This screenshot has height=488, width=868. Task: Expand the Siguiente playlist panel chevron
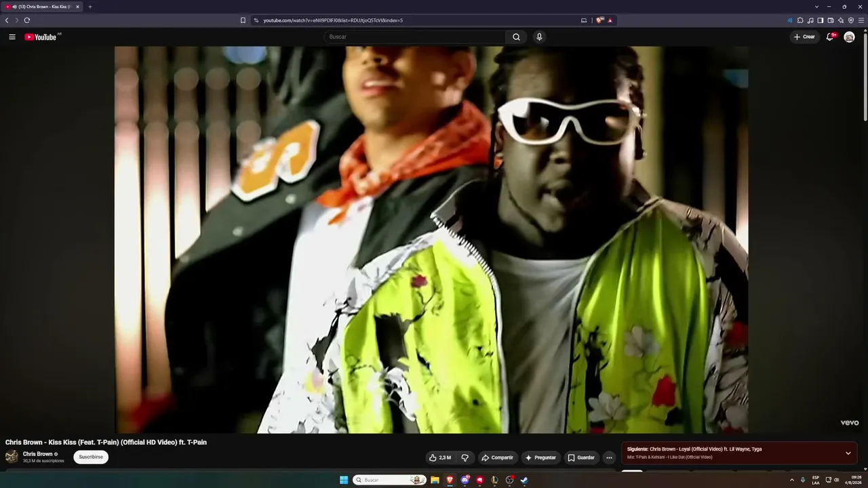[x=848, y=453]
